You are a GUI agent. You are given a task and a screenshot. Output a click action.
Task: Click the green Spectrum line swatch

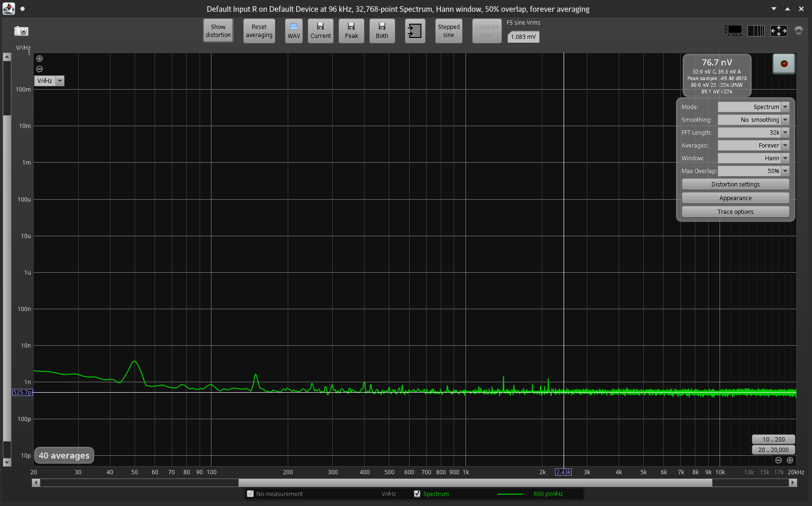point(510,494)
